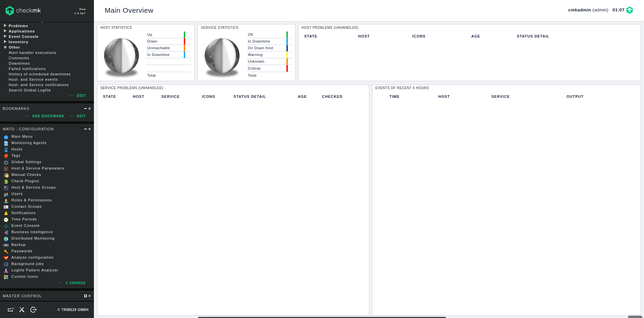Click the Notifications bell icon
This screenshot has height=318, width=644.
coord(6,213)
